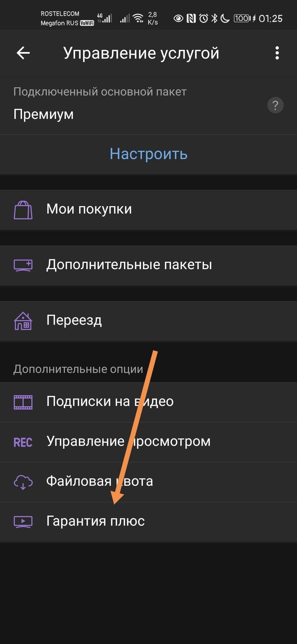Open Управление просмотром
This screenshot has width=297, height=644.
click(x=148, y=442)
